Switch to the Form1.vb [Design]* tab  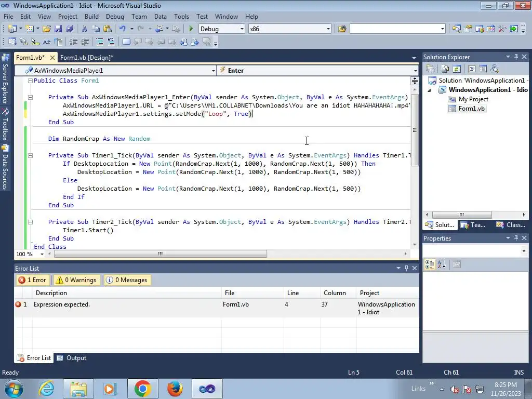[x=87, y=58]
